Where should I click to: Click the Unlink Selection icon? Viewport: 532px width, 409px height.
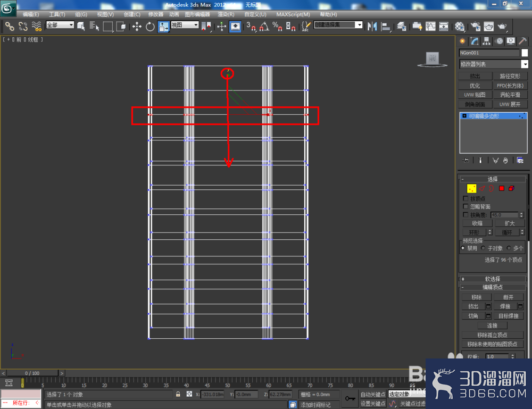click(23, 26)
